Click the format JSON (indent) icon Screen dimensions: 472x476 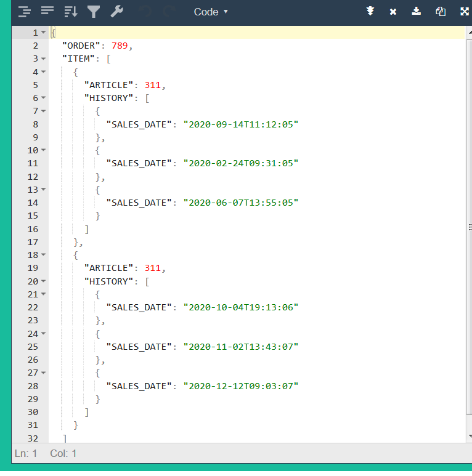[x=25, y=11]
